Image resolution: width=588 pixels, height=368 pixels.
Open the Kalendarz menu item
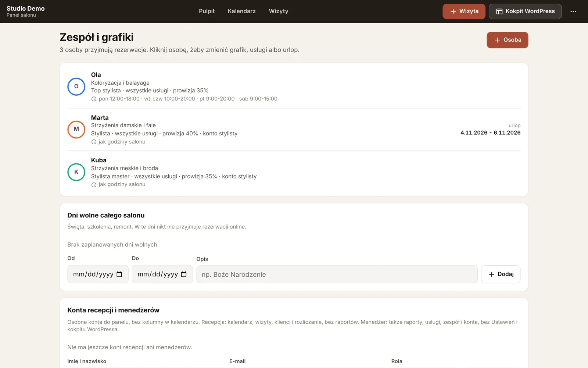click(x=241, y=11)
